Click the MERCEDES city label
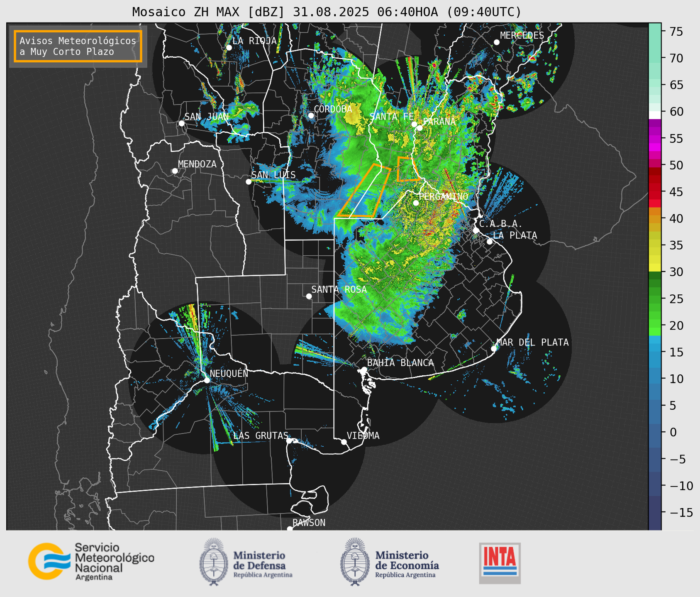This screenshot has width=700, height=597. (522, 36)
